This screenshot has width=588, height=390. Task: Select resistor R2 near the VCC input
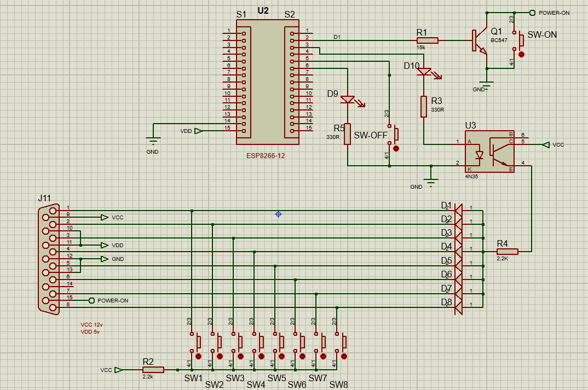tap(153, 370)
